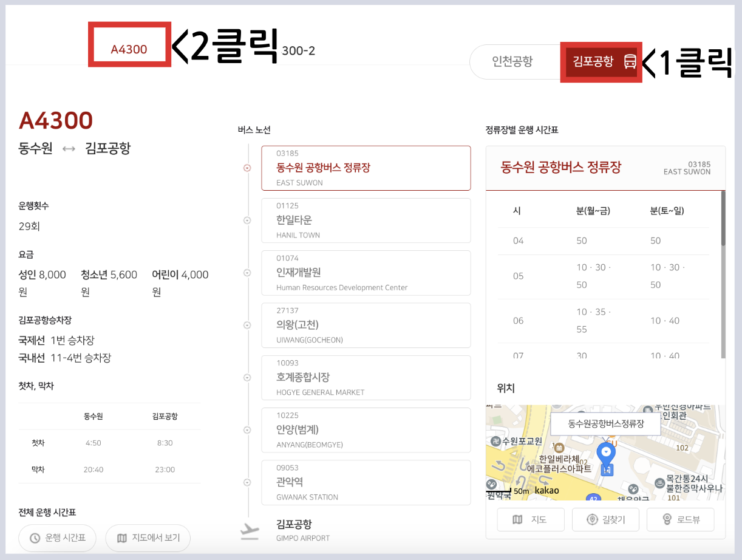Image resolution: width=742 pixels, height=560 pixels.
Task: Click the bus icon inside the 김포공항 button
Action: tap(630, 62)
